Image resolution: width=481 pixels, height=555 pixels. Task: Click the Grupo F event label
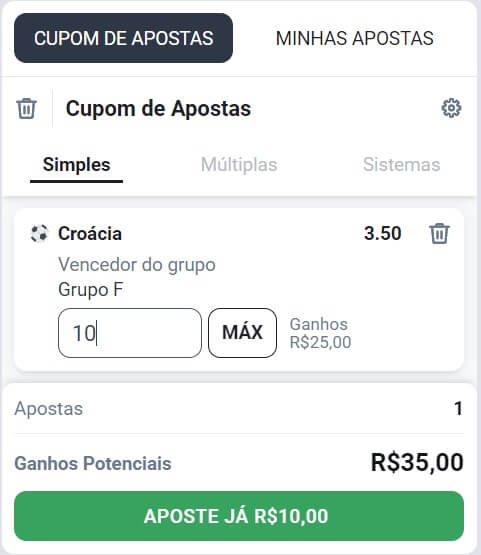[x=91, y=290]
